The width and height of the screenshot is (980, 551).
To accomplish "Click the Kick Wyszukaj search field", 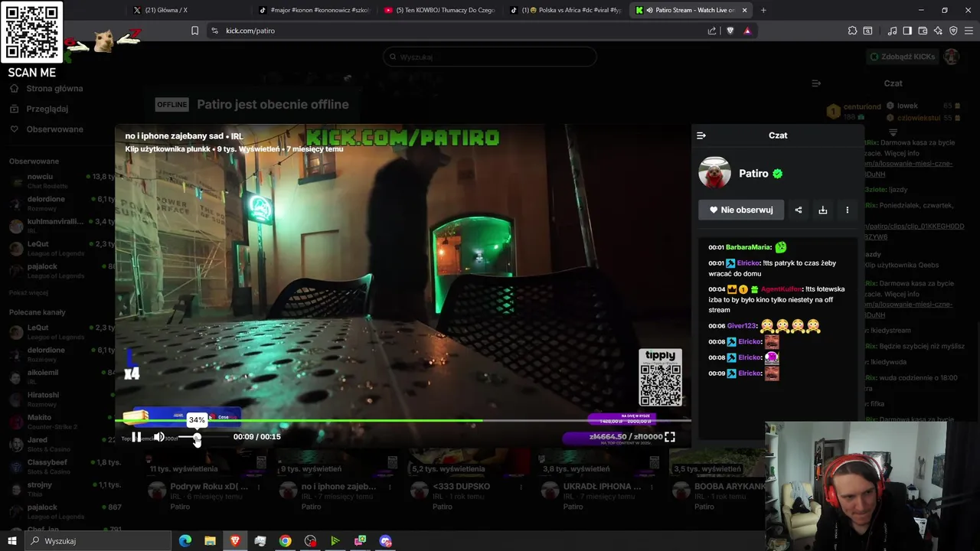I will 490,57.
